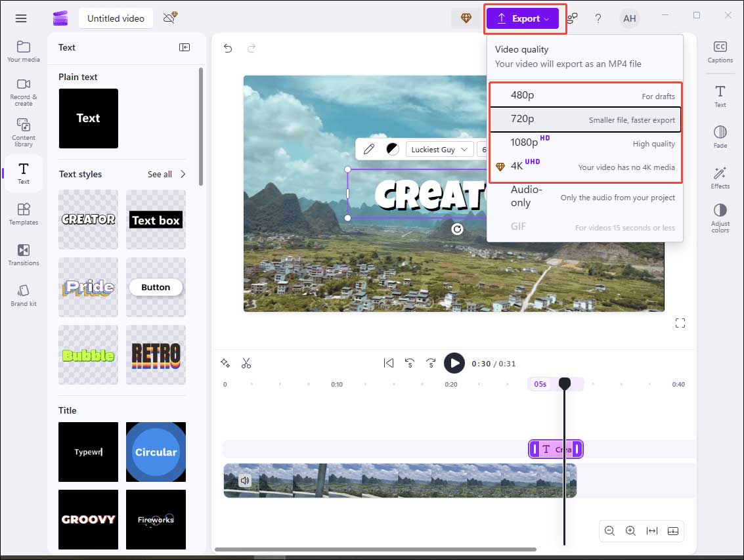The height and width of the screenshot is (560, 744).
Task: Select the split scissors tool
Action: tap(247, 362)
